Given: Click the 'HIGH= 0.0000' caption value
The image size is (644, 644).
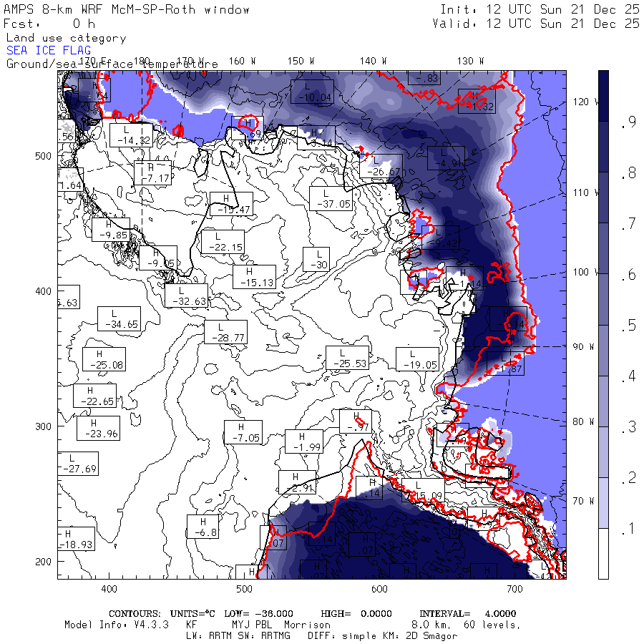Looking at the screenshot, I should pyautogui.click(x=356, y=613).
